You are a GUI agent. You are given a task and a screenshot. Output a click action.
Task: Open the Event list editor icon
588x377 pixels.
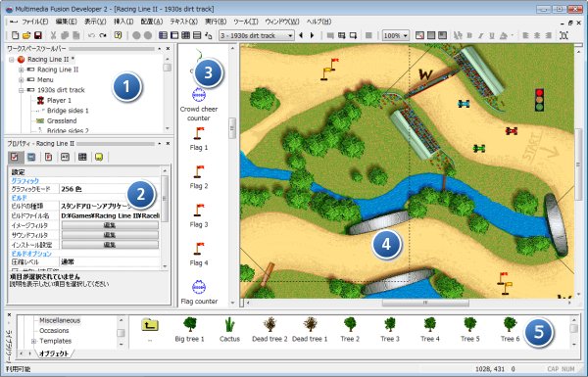click(197, 35)
